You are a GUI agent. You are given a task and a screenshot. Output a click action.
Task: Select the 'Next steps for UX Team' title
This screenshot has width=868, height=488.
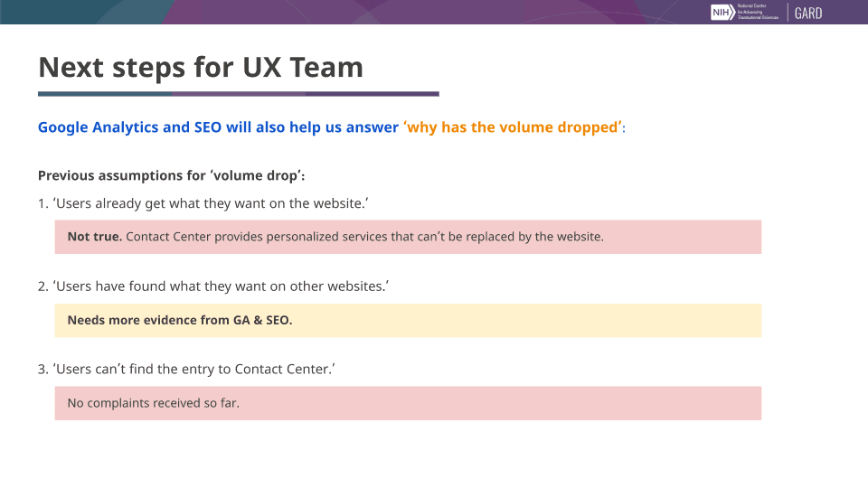coord(201,68)
